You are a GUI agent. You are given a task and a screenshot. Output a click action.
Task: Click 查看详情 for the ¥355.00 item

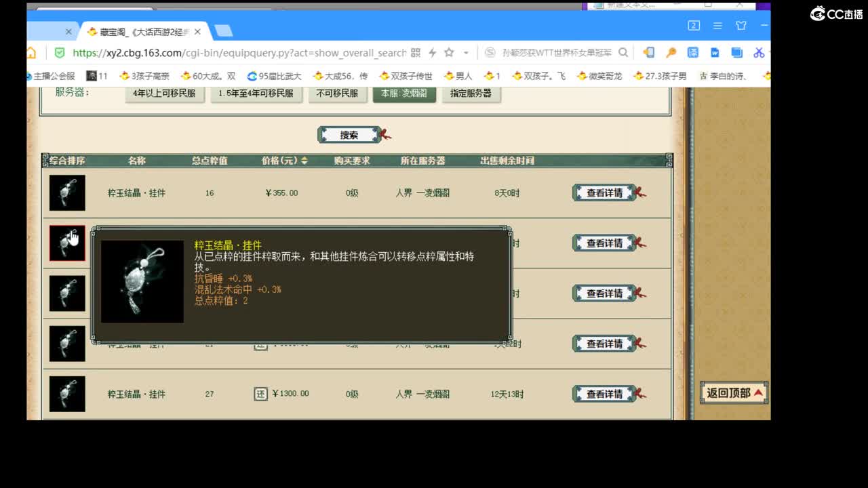(604, 193)
